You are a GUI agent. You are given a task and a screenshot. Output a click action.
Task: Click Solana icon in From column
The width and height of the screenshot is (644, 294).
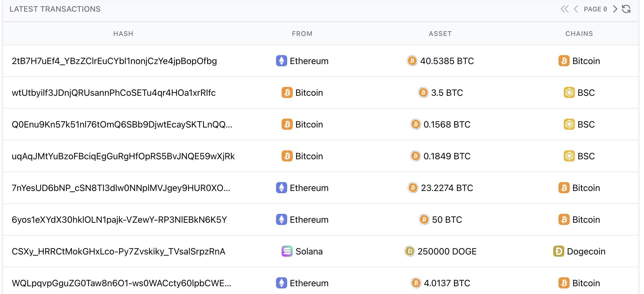(287, 251)
